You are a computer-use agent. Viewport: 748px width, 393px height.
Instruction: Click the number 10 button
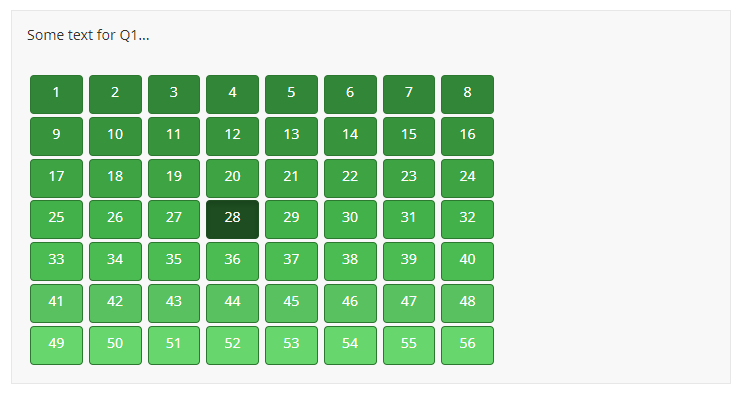point(115,136)
